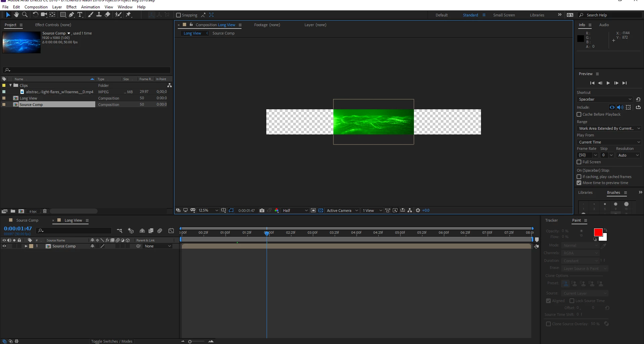Screen dimensions: 644x344
Task: Open the Play From 'Current Time' dropdown
Action: tap(609, 142)
